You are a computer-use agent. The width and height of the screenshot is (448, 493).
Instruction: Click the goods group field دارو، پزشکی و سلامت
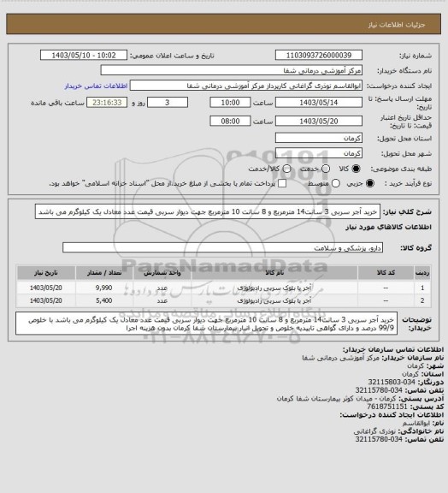pyautogui.click(x=222, y=247)
